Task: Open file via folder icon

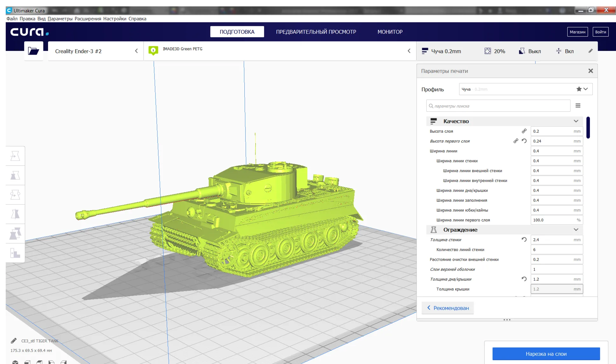Action: tap(33, 51)
